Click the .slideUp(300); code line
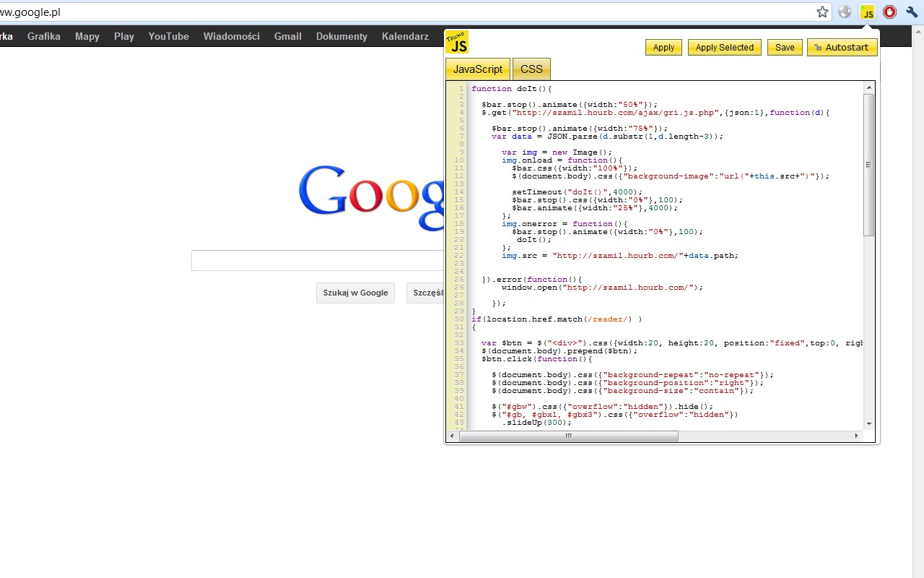This screenshot has height=578, width=924. [537, 423]
